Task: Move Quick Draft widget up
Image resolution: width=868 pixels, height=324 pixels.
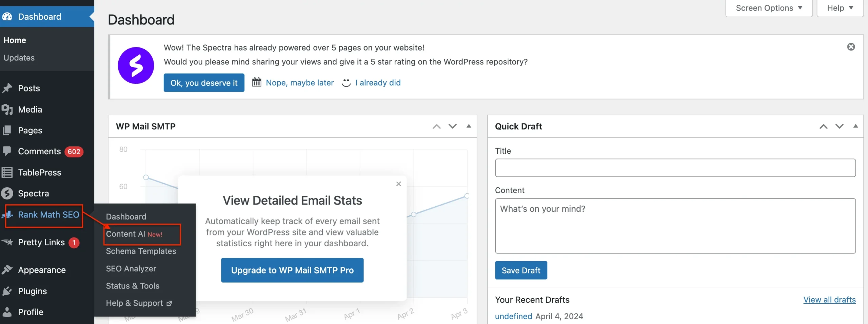Action: (823, 126)
